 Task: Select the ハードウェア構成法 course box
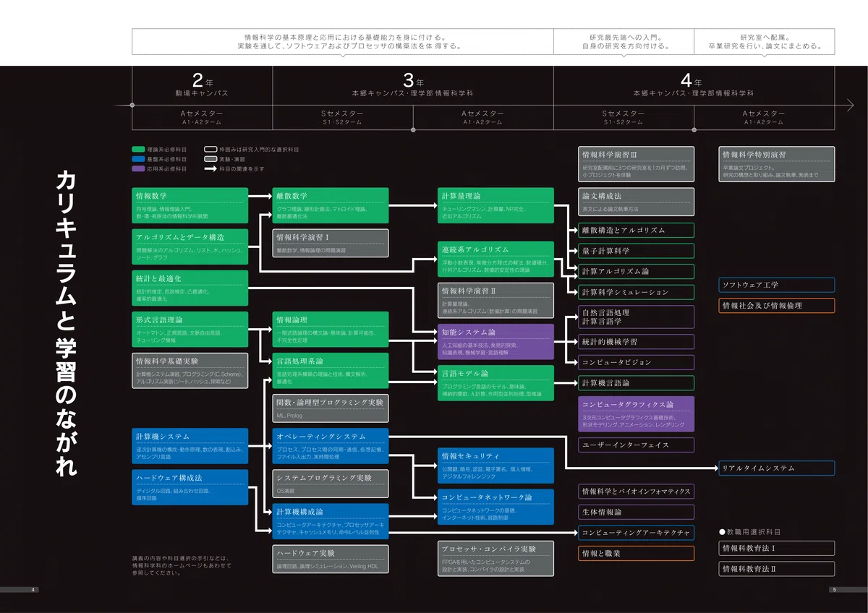(190, 487)
